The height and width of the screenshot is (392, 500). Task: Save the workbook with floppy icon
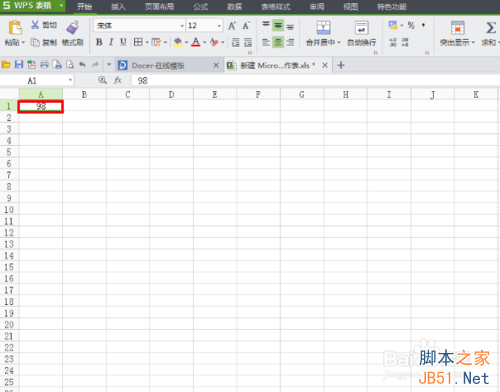pyautogui.click(x=19, y=64)
